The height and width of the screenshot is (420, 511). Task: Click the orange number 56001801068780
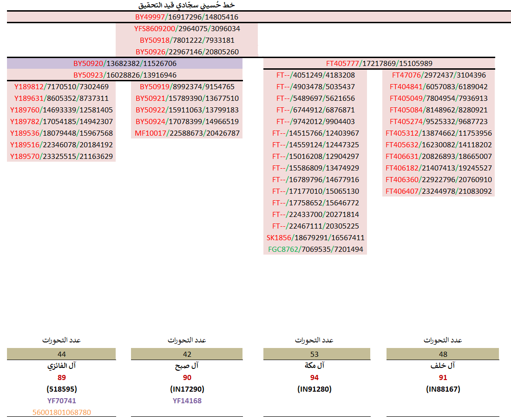61,413
